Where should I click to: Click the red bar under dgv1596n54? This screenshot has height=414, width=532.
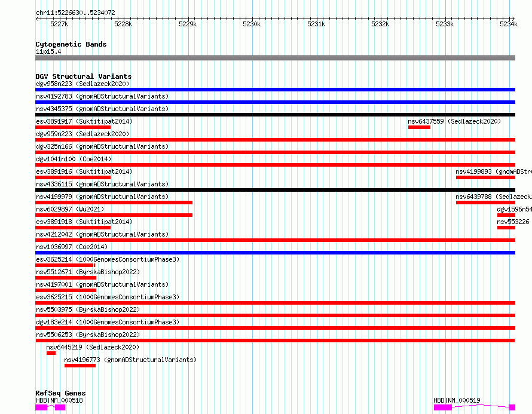pos(506,215)
